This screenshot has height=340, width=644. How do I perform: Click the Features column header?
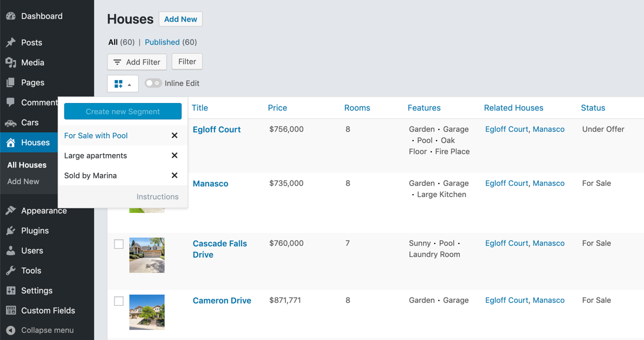point(424,108)
